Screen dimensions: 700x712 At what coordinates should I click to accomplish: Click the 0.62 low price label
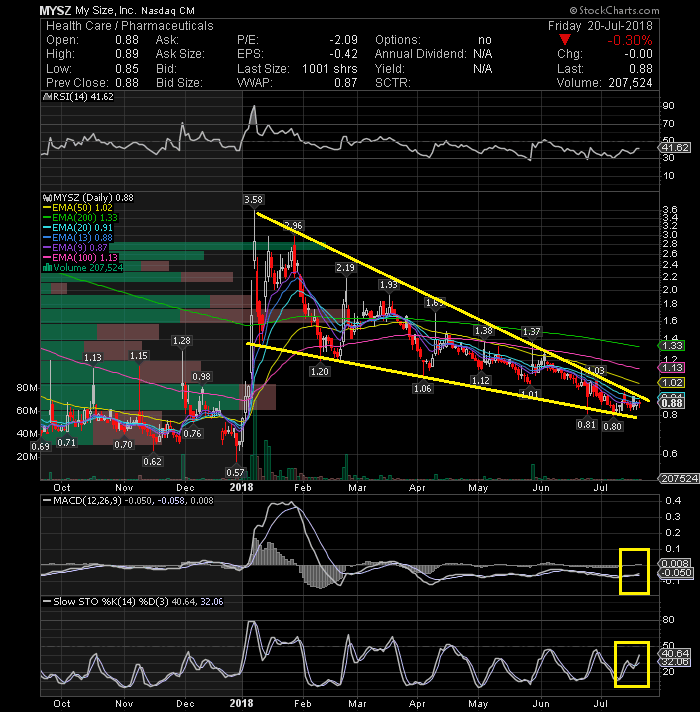[x=153, y=461]
